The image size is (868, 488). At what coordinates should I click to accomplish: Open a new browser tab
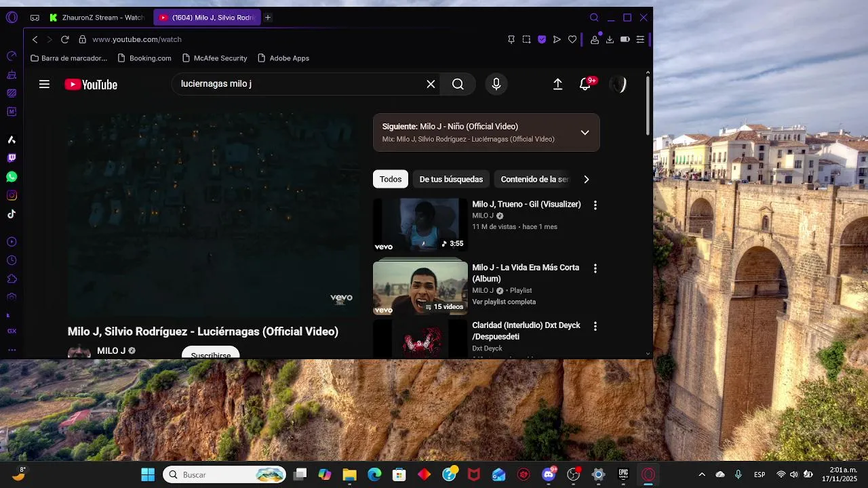click(x=268, y=18)
